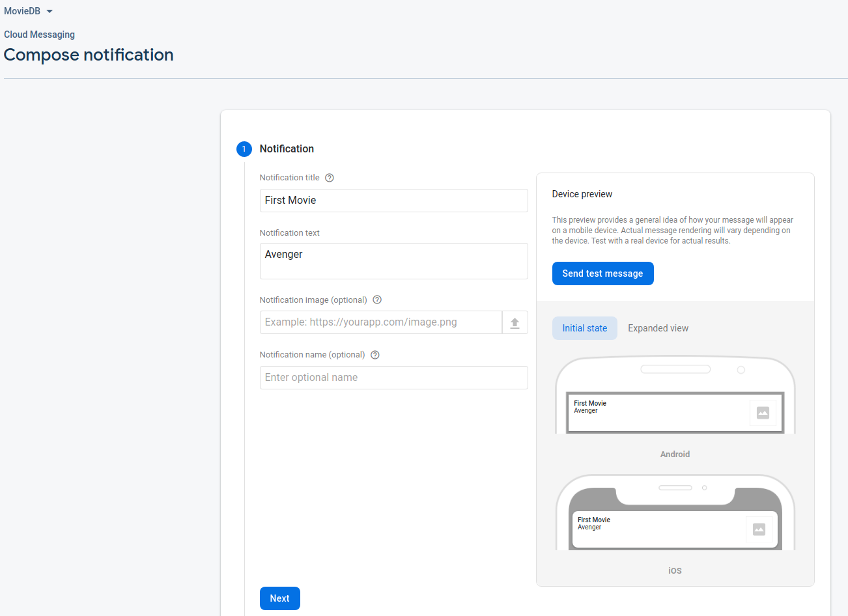The image size is (848, 616).
Task: Click the optional notification name field
Action: pos(393,378)
